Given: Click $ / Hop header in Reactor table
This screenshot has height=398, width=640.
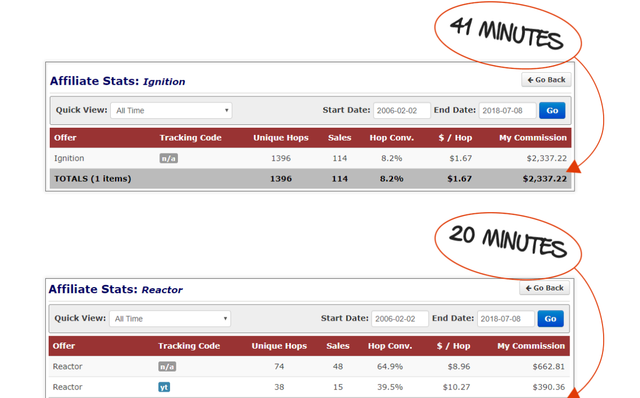Looking at the screenshot, I should tap(453, 346).
